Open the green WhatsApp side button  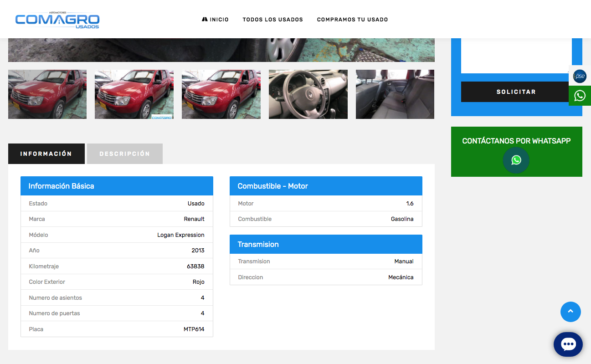pyautogui.click(x=580, y=96)
